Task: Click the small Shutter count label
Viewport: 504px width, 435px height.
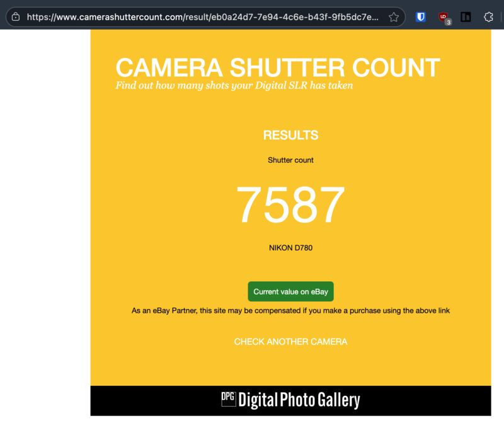Action: pyautogui.click(x=290, y=160)
